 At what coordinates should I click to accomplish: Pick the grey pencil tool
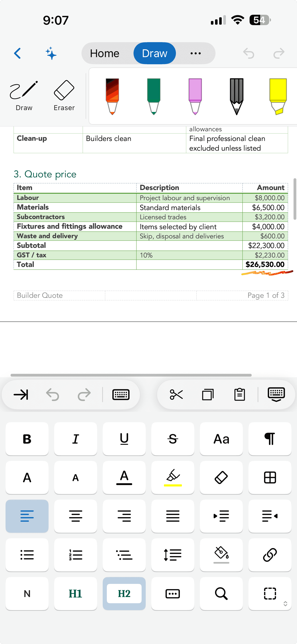pos(236,97)
